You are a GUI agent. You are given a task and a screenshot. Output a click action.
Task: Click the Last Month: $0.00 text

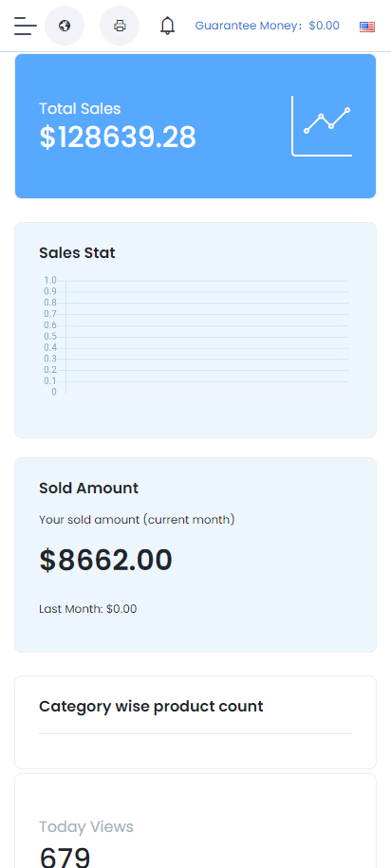pos(87,609)
